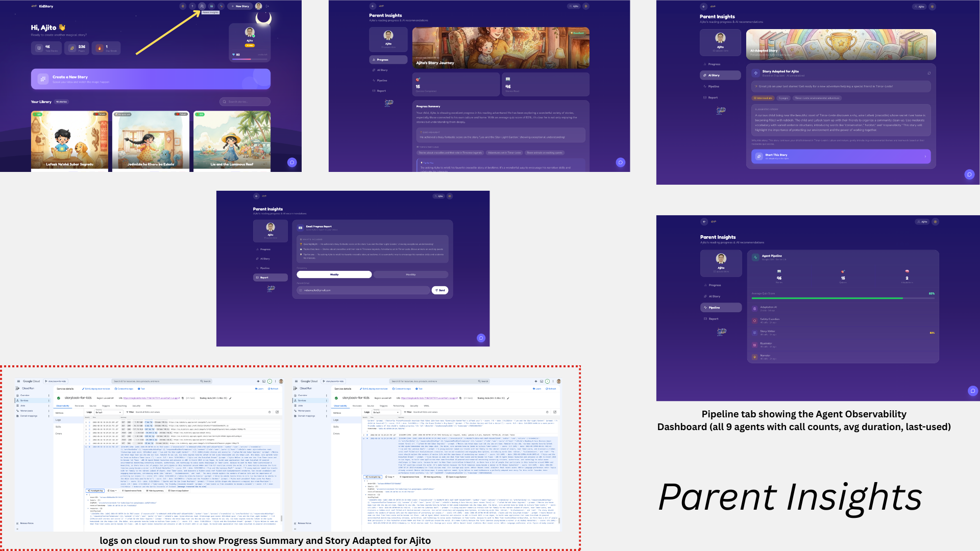Select Report tab on Email Progress Report screen
The width and height of the screenshot is (980, 551).
[271, 278]
